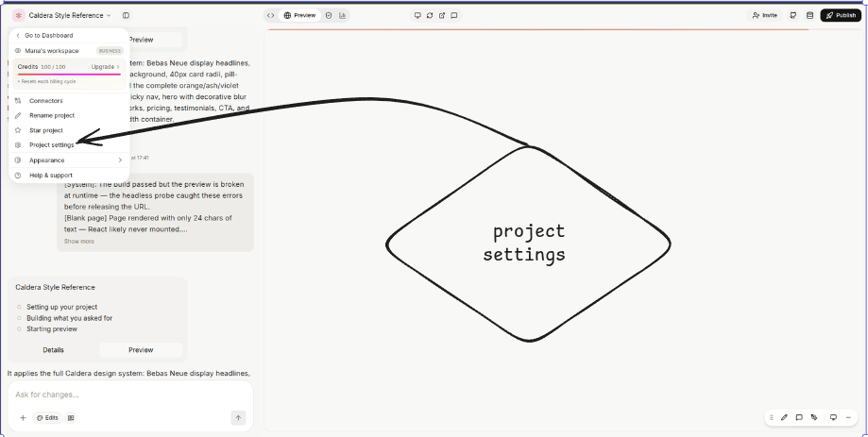Toggle the Edits mode button
Viewport: 868px width, 437px height.
[47, 418]
